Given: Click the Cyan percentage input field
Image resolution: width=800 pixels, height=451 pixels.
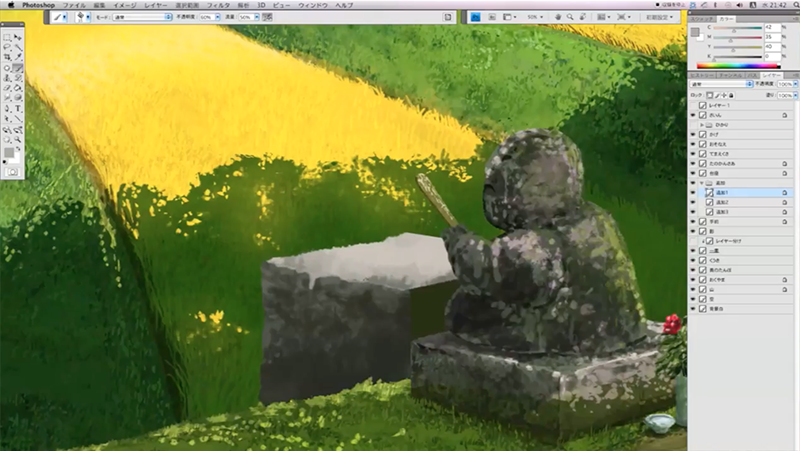Looking at the screenshot, I should pyautogui.click(x=772, y=28).
